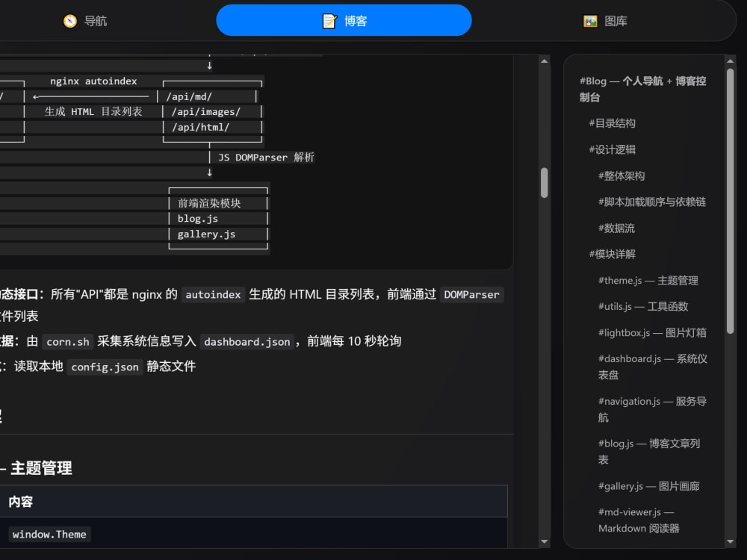Click the inline code DOMParser
The height and width of the screenshot is (560, 747).
coord(471,295)
